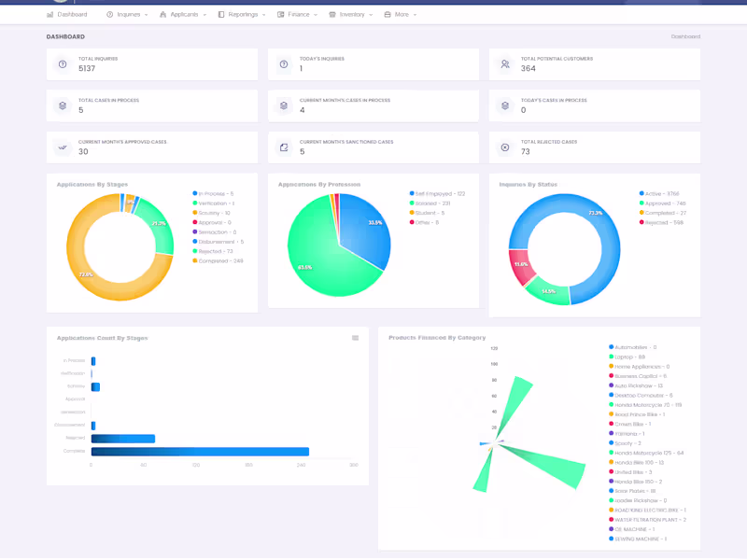Click the WATER FILTRATION PLANT legend text

[650, 520]
